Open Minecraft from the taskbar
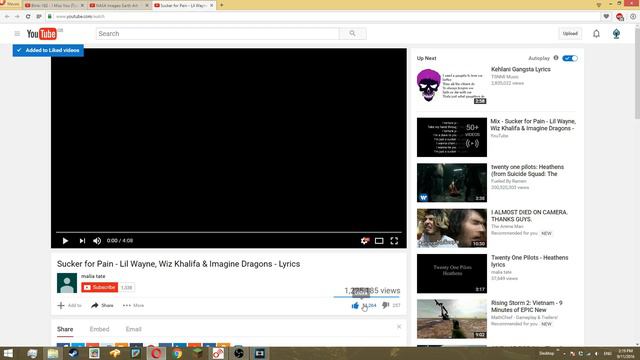 coord(198,353)
